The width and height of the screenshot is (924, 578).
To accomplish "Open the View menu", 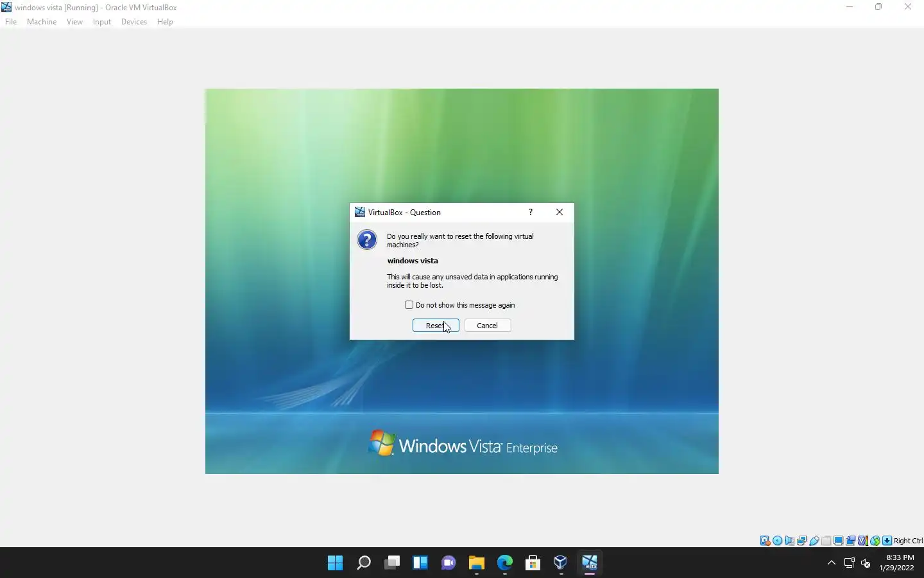I will (x=74, y=22).
